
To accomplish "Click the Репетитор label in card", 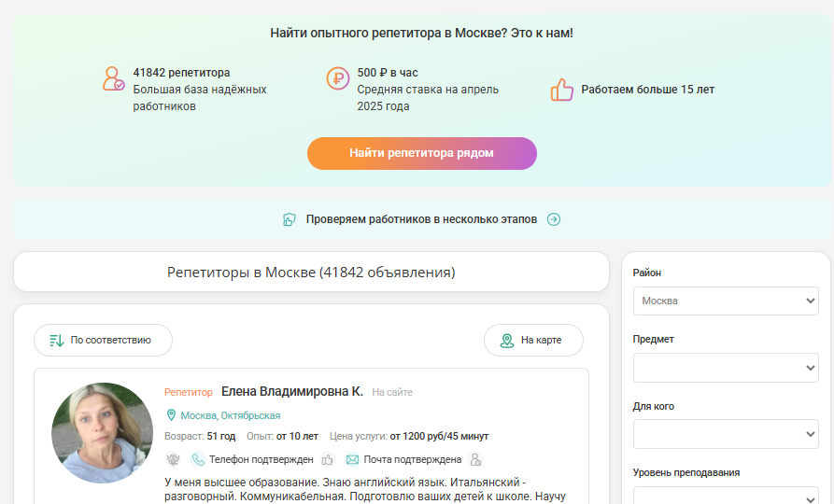I will (x=189, y=392).
